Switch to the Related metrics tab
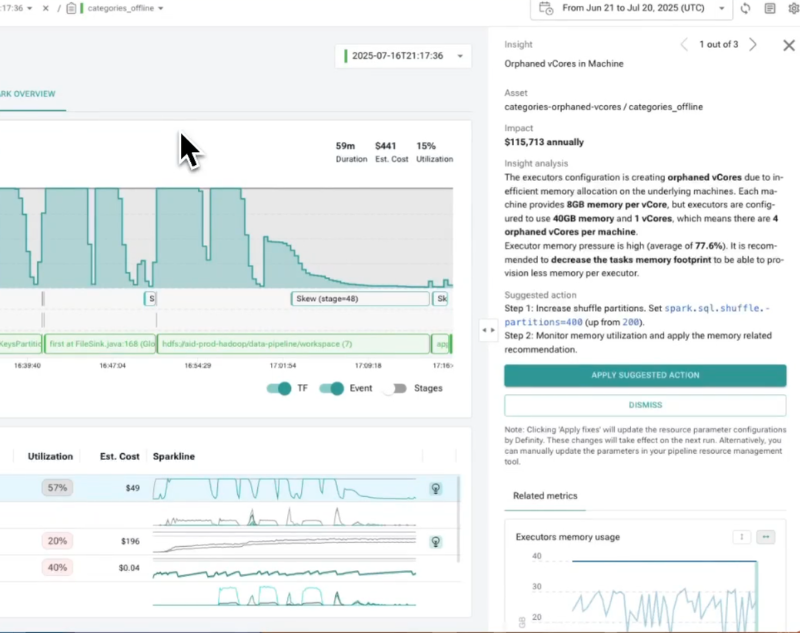This screenshot has height=633, width=800. coord(545,496)
